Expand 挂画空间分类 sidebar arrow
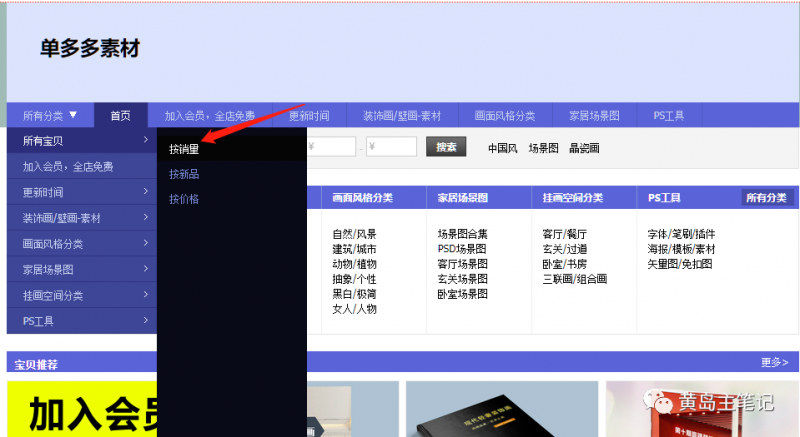Image resolution: width=800 pixels, height=437 pixels. click(x=145, y=294)
